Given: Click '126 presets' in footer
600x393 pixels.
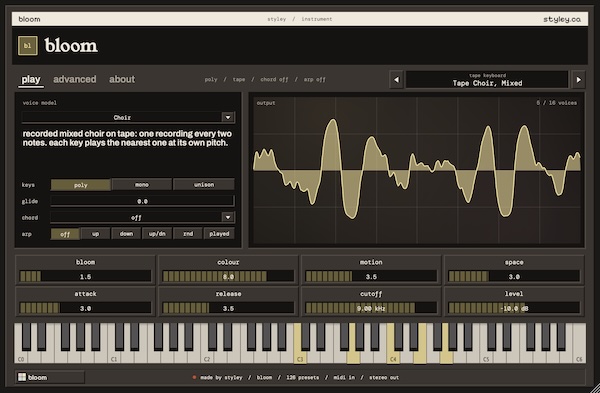Looking at the screenshot, I should tap(302, 378).
